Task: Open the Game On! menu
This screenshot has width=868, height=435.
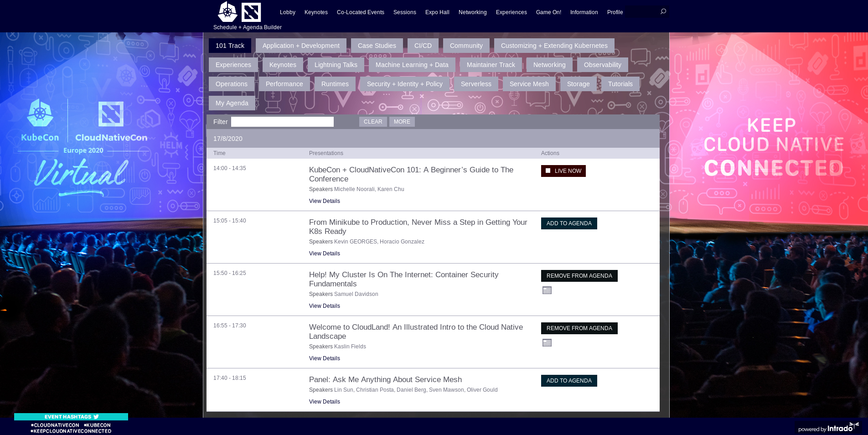Action: (548, 12)
